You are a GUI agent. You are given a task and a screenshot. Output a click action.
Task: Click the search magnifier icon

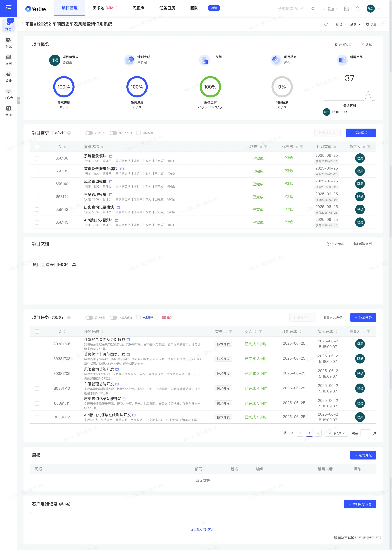[313, 9]
